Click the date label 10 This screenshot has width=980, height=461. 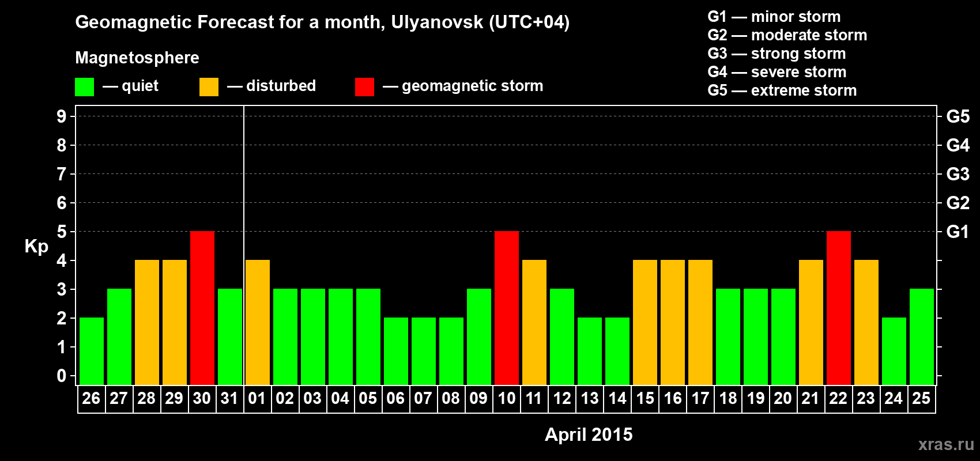click(x=506, y=399)
